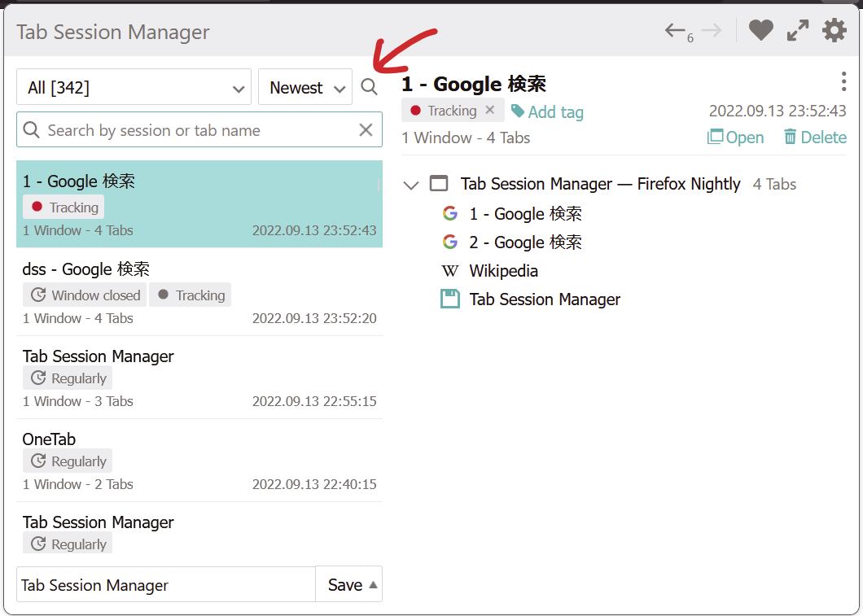Click the Google favicon for '2 - Google 検索'

(450, 242)
